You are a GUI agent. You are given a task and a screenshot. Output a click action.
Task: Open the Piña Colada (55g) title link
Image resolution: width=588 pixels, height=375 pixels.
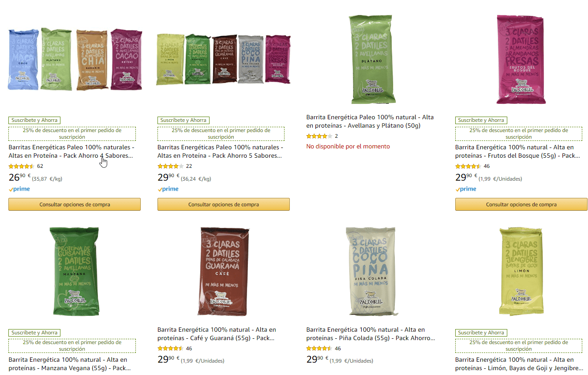[x=371, y=334]
